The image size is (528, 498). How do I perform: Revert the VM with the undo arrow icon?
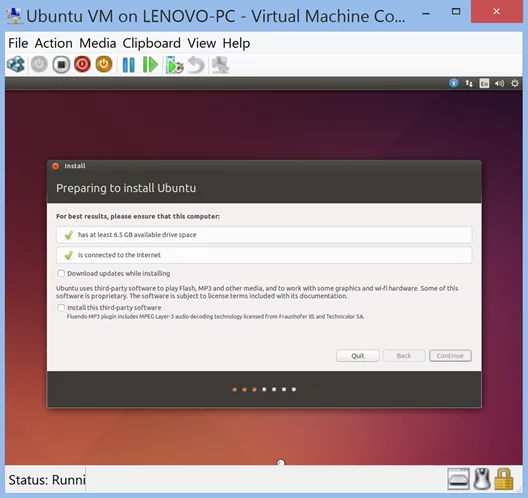(x=196, y=65)
